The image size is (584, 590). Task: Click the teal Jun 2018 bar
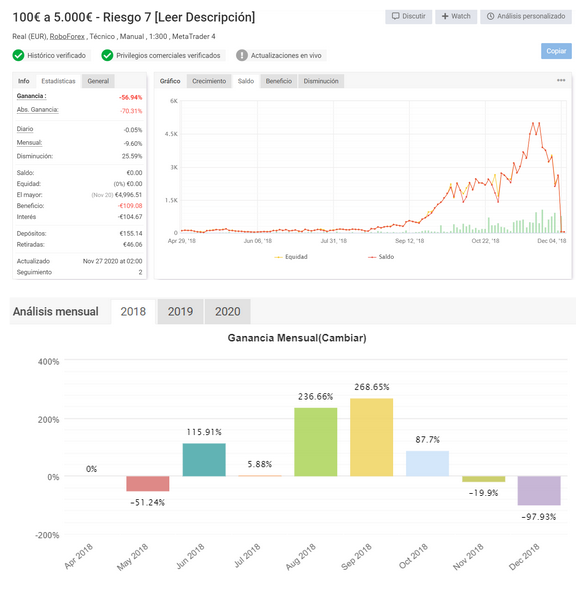[204, 460]
